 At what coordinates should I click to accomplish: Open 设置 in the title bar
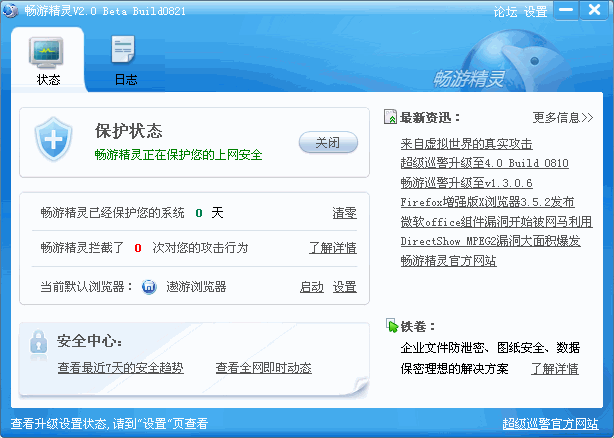click(x=535, y=11)
